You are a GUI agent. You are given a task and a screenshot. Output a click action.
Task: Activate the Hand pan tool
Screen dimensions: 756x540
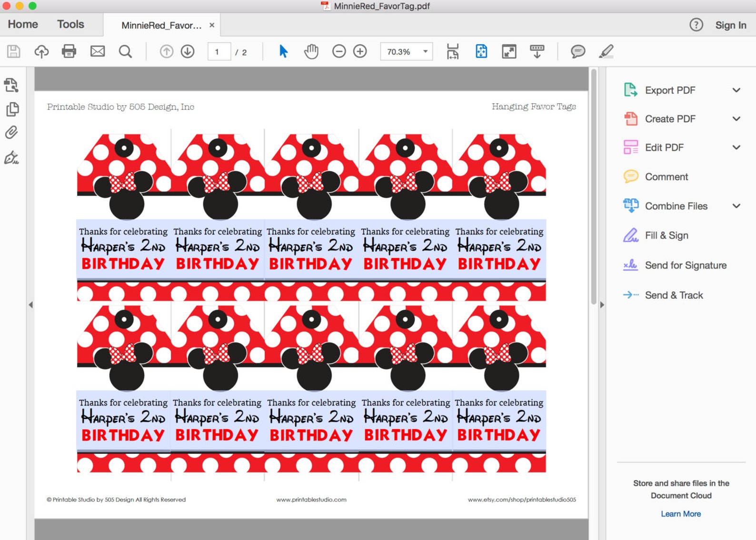coord(311,51)
